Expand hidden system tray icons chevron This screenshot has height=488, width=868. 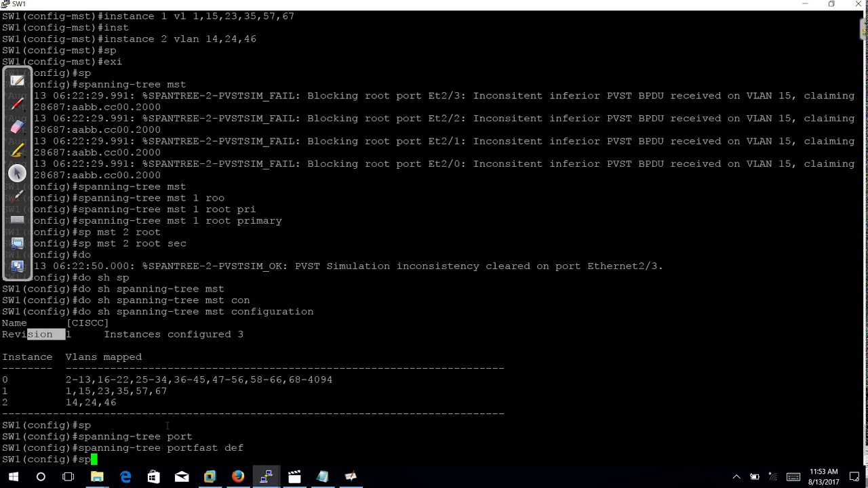click(736, 477)
